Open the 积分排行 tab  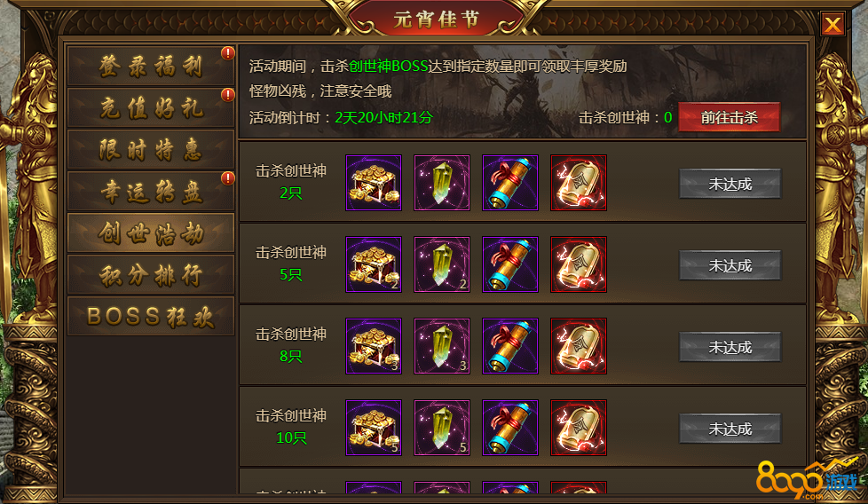(151, 274)
